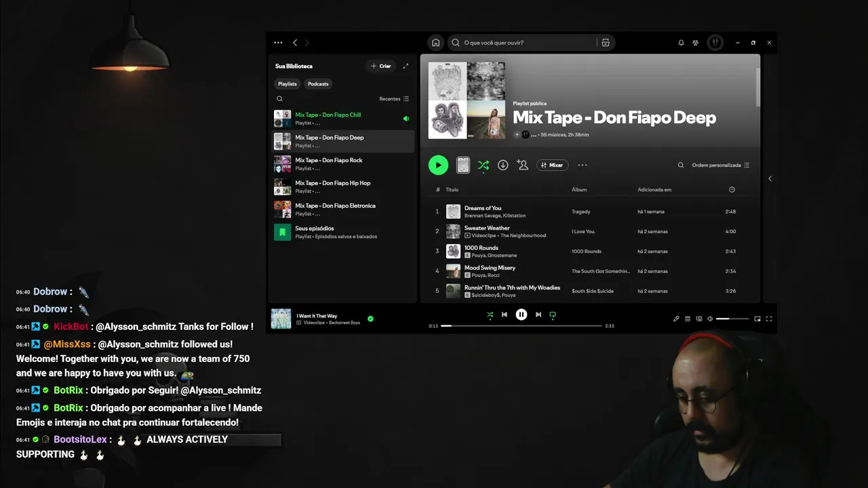868x488 pixels.
Task: Open the Ordem personalizada sort dropdown
Action: click(721, 165)
